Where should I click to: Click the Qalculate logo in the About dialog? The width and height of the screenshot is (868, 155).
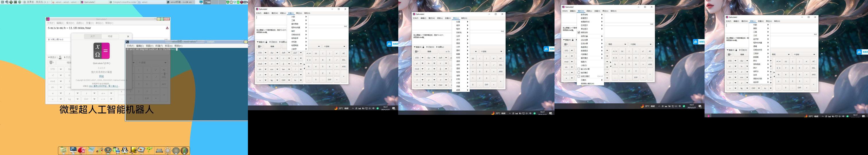[x=101, y=51]
